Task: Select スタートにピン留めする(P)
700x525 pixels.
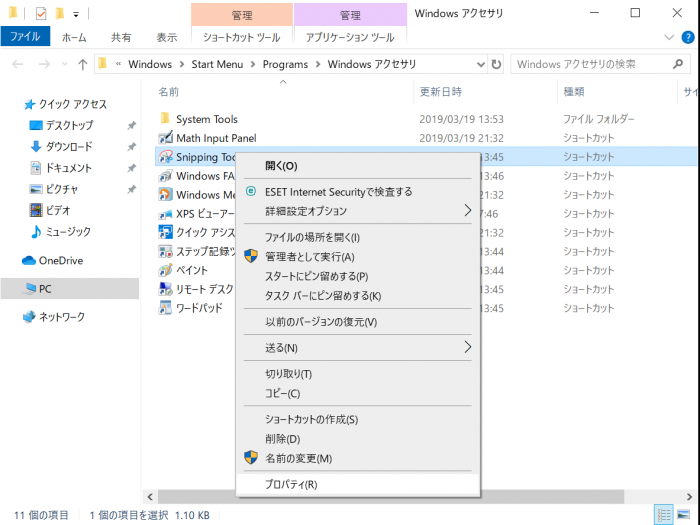Action: pos(317,276)
